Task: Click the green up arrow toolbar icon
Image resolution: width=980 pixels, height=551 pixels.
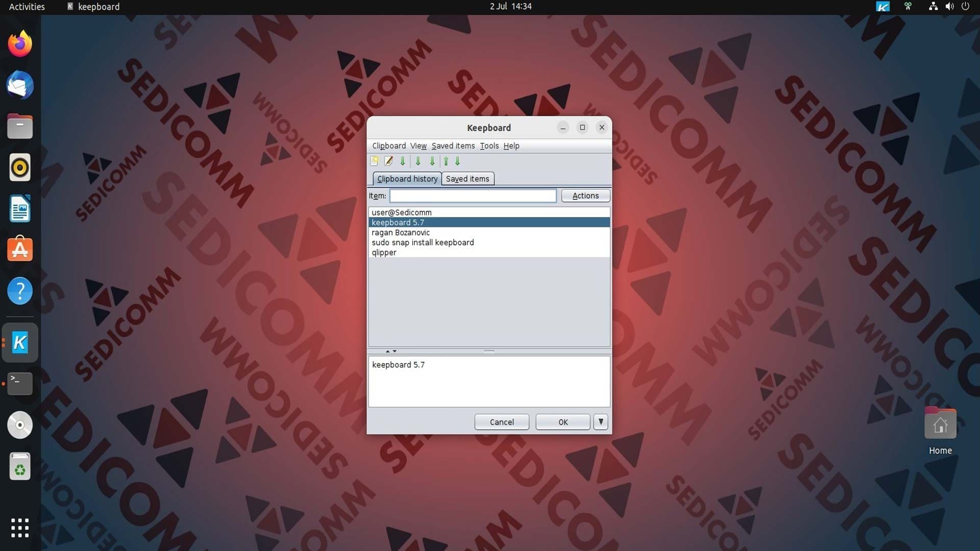Action: pos(446,161)
